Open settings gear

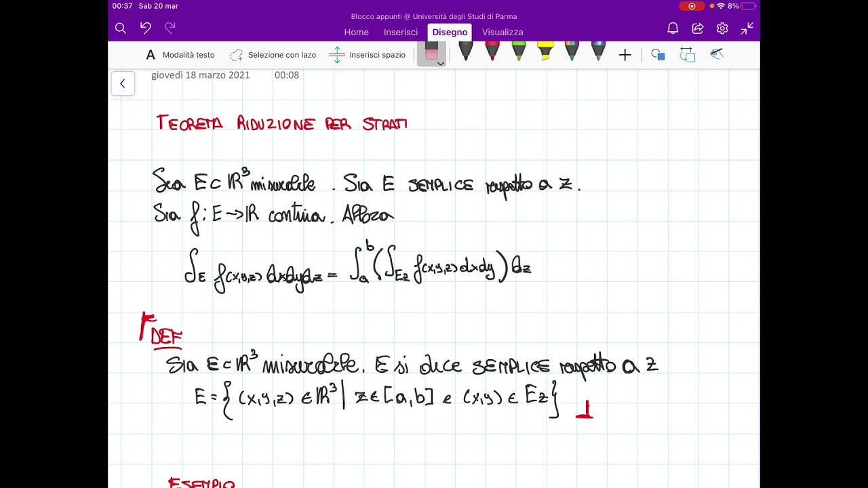tap(722, 28)
